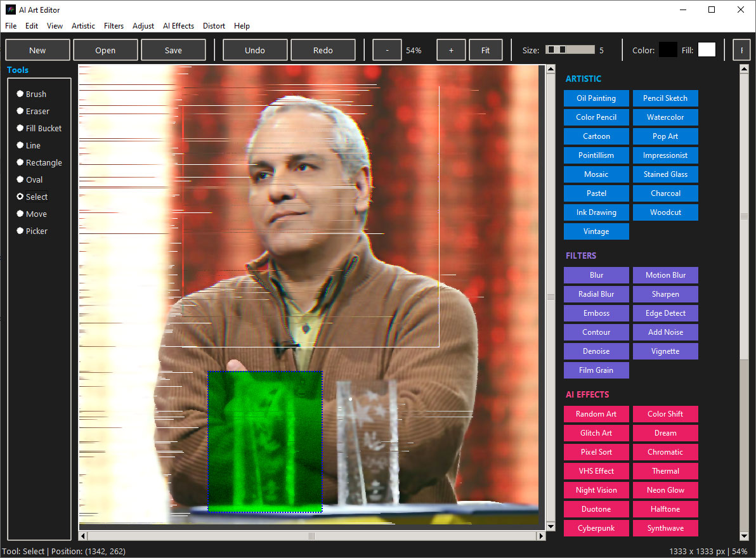The width and height of the screenshot is (756, 558).
Task: Click the canvas scroll up arrow
Action: 551,69
